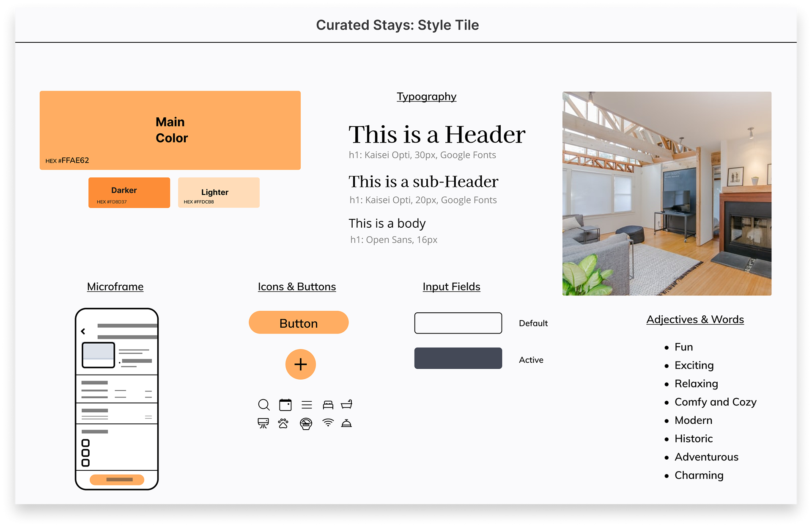Click the Input Fields heading

451,287
